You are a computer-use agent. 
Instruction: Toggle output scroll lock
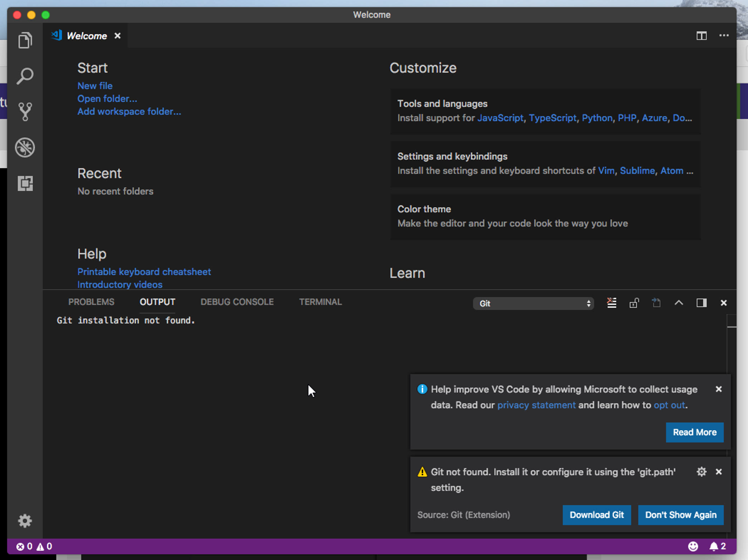634,303
